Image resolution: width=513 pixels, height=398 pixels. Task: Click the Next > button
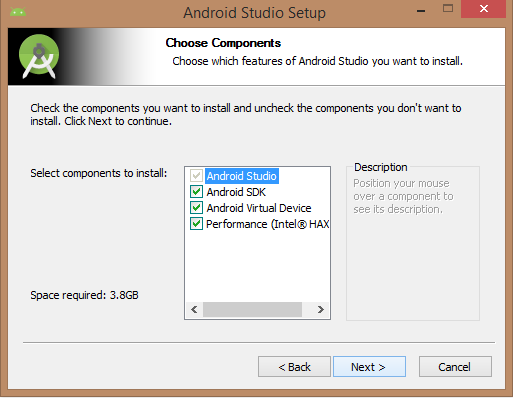coord(369,367)
